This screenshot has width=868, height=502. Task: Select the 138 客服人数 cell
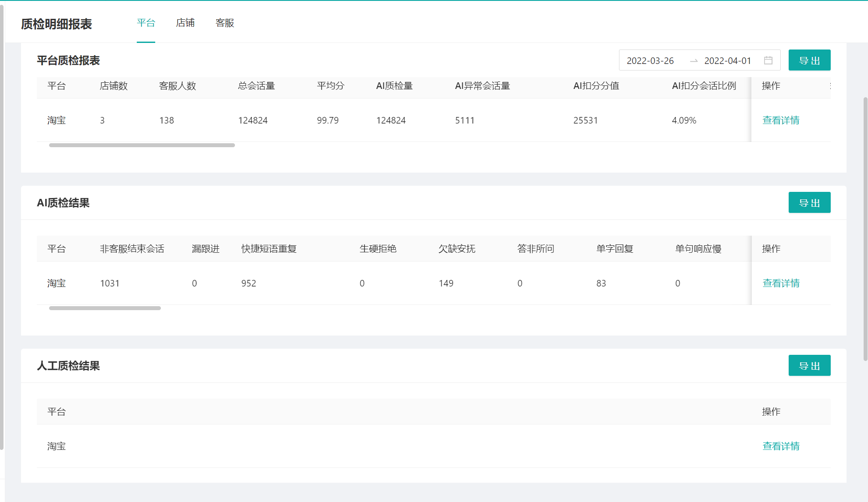tap(167, 120)
